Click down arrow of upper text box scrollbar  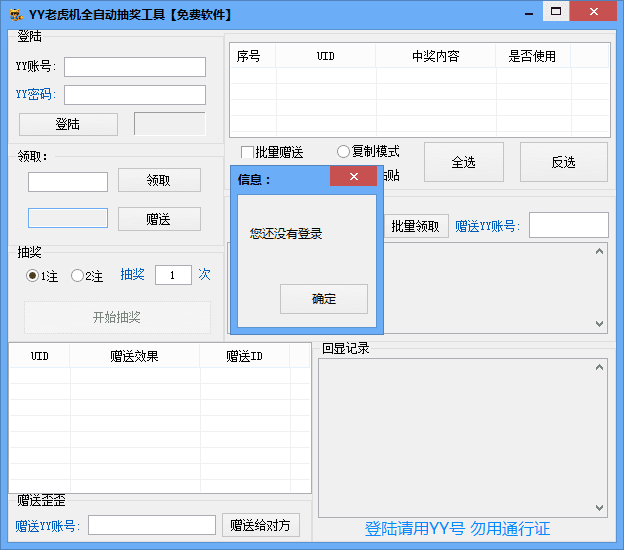pyautogui.click(x=599, y=324)
